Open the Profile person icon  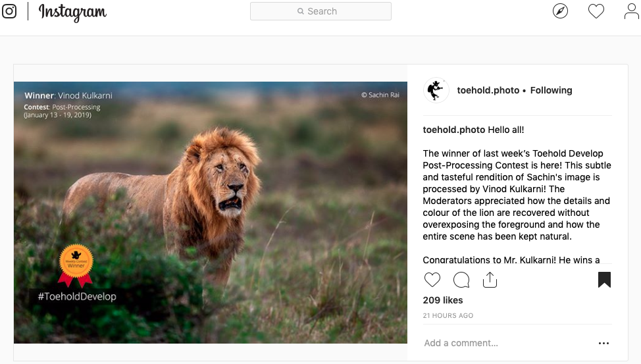(632, 11)
